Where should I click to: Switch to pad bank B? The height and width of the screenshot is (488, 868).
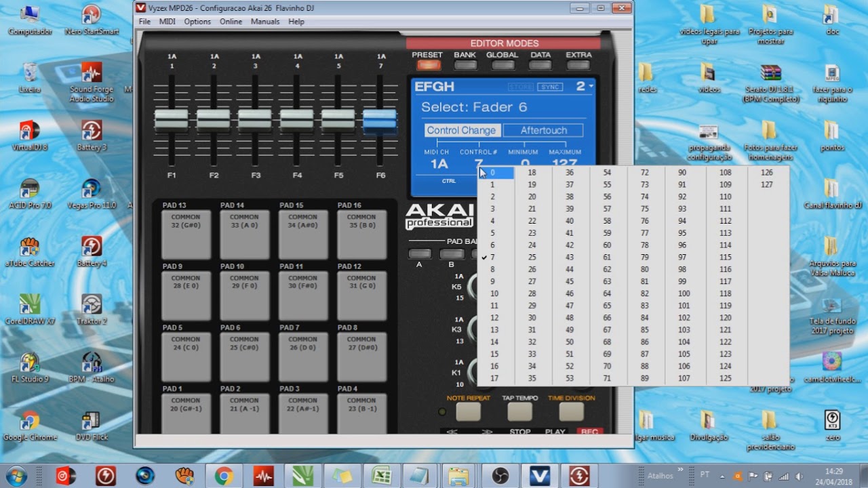[x=451, y=254]
